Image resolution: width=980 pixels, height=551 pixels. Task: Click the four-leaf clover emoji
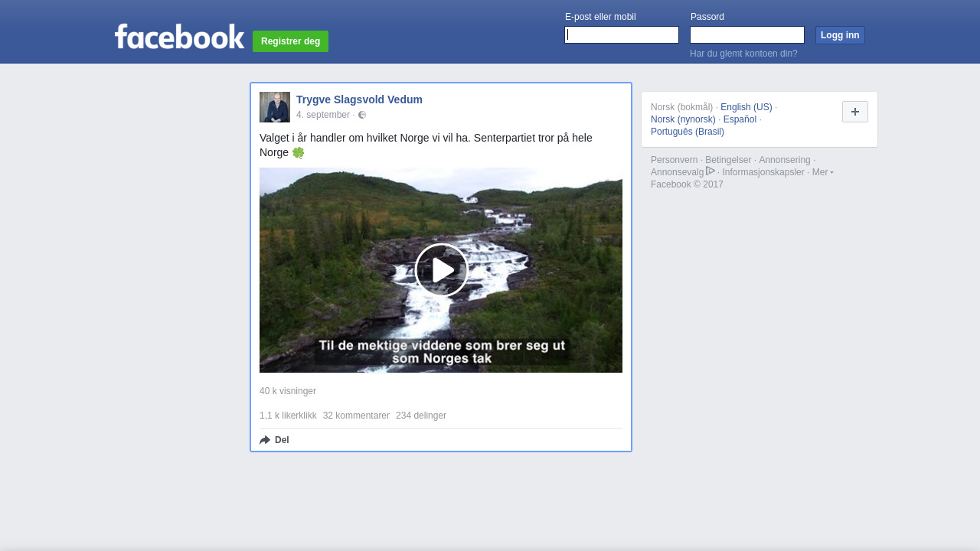pyautogui.click(x=298, y=152)
